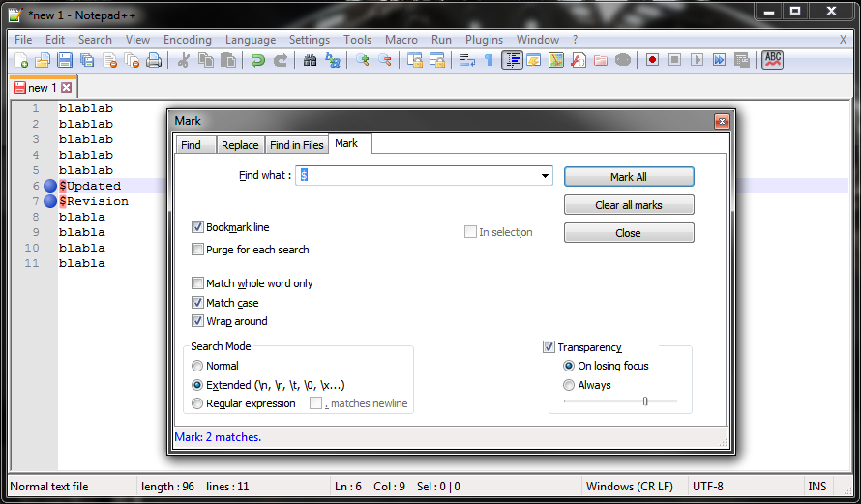Click Windows (CR LF) in status bar

pyautogui.click(x=629, y=487)
